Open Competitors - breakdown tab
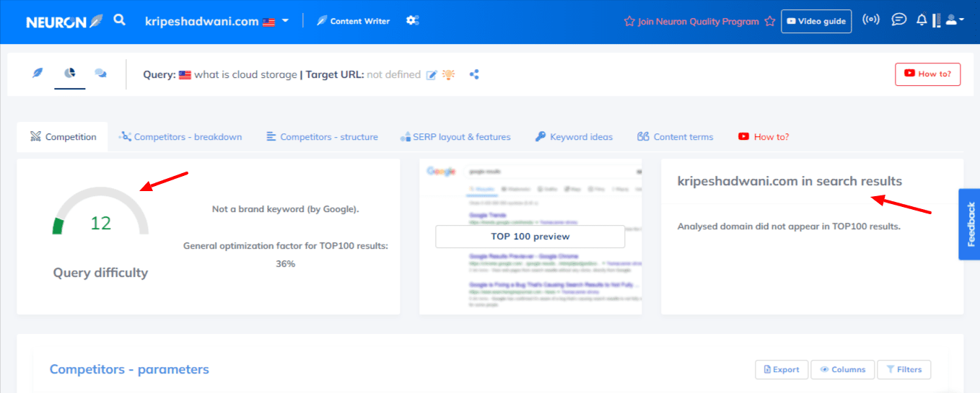Viewport: 980px width, 393px height. (180, 137)
